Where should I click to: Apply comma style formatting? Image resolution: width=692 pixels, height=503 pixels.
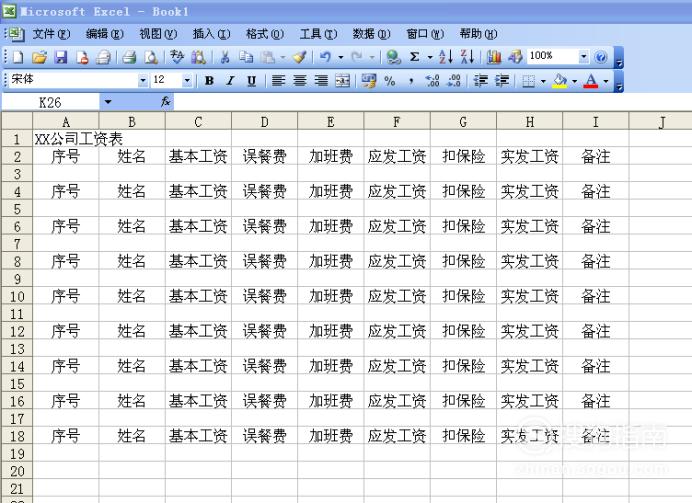coord(411,81)
